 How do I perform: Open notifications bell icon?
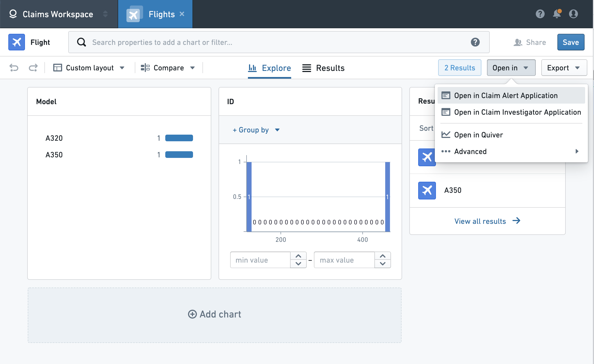tap(557, 14)
